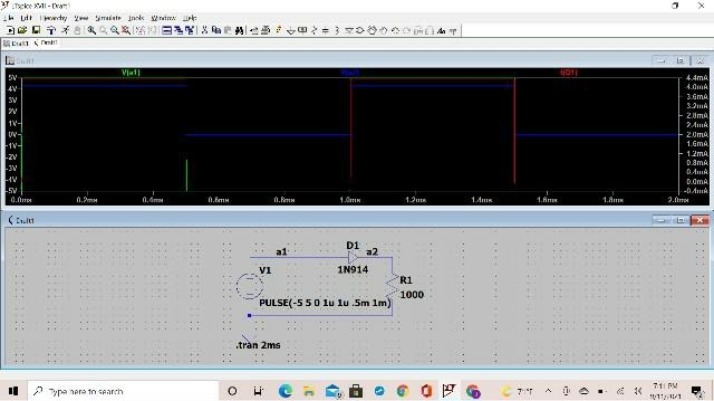714x401 pixels.
Task: Open File Explorer from the taskbar
Action: (x=309, y=391)
